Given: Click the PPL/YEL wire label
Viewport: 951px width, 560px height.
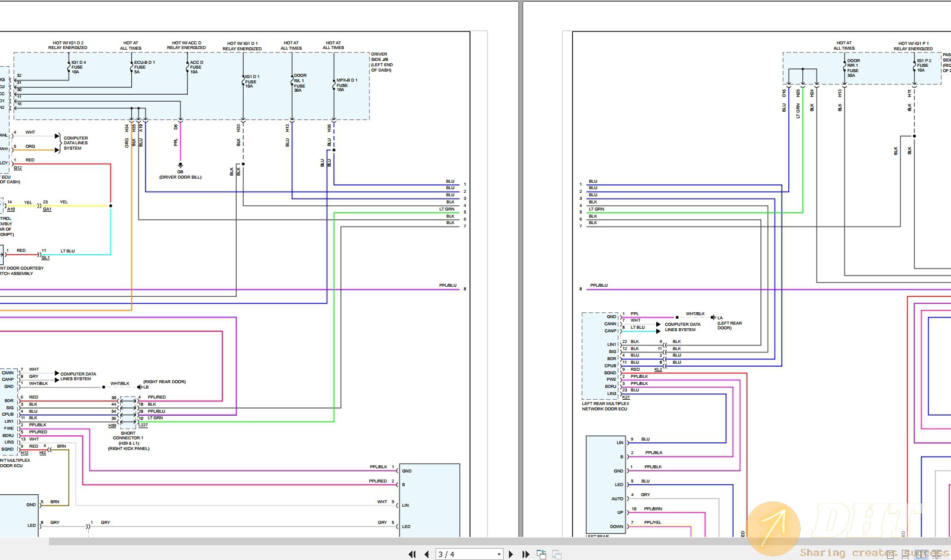Looking at the screenshot, I should coord(653,522).
